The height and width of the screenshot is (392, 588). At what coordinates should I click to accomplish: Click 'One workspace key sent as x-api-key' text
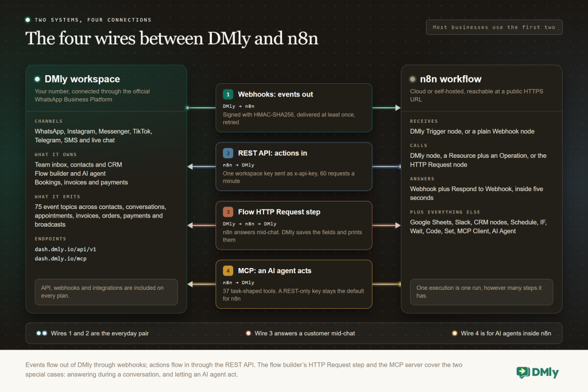[288, 177]
